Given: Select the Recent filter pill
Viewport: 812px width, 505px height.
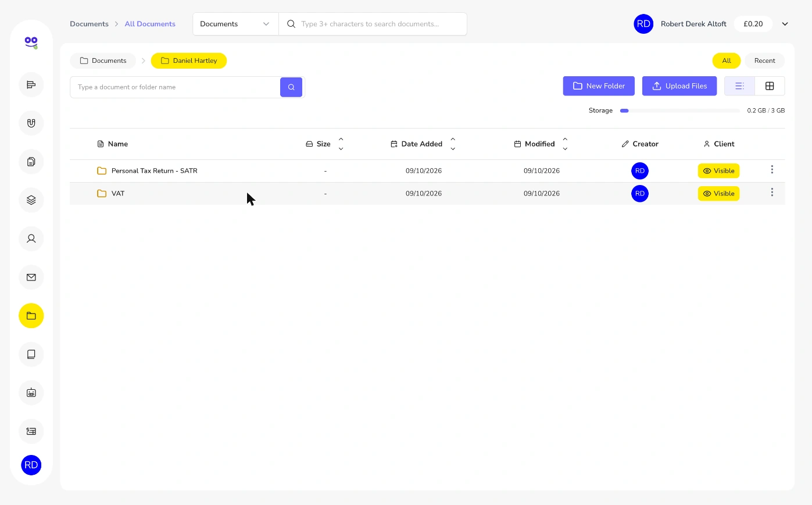Looking at the screenshot, I should [x=765, y=61].
